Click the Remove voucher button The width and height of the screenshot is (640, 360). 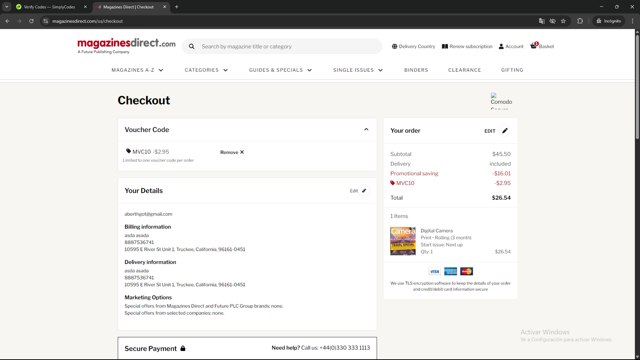click(232, 152)
